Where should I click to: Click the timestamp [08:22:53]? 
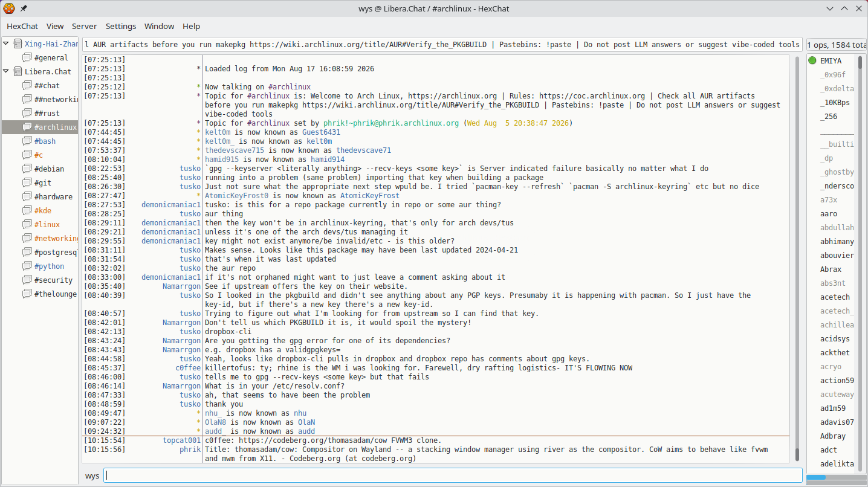pyautogui.click(x=105, y=169)
